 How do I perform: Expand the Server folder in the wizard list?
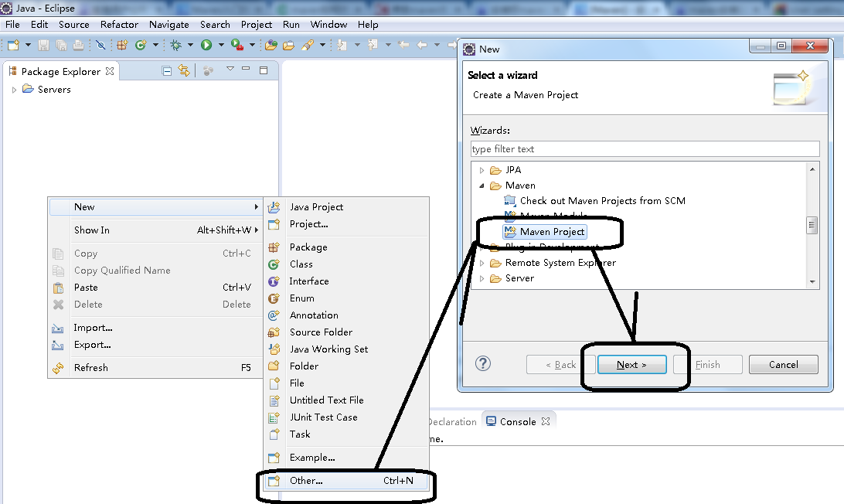tap(482, 279)
